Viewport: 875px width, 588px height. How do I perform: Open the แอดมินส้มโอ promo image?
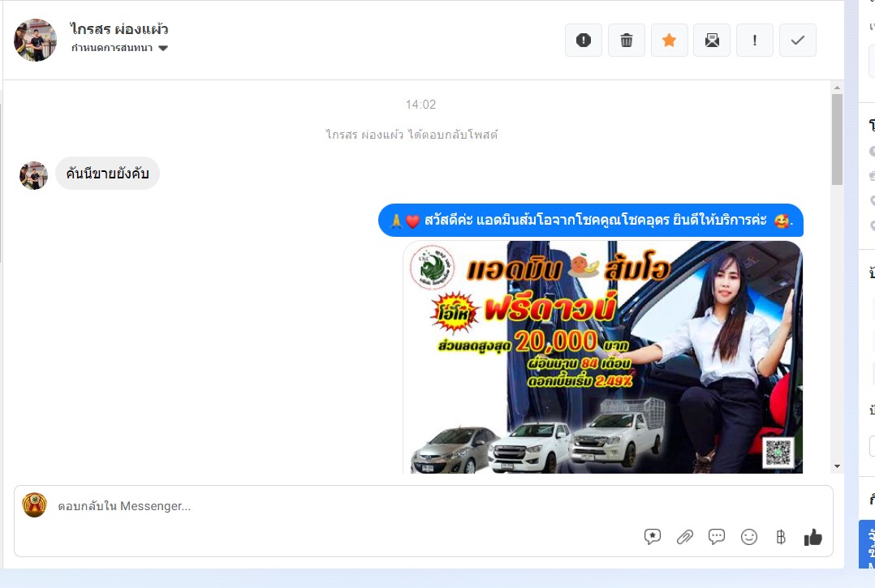point(602,357)
